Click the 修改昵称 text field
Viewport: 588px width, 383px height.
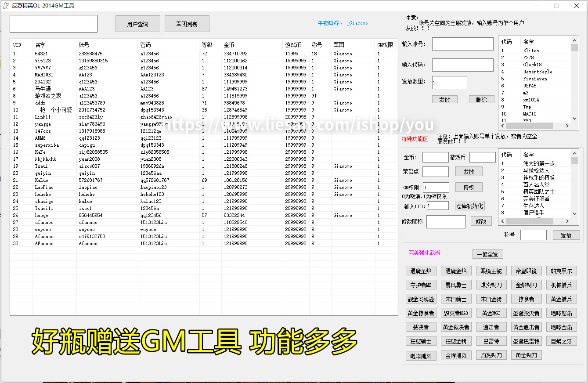[x=446, y=222]
